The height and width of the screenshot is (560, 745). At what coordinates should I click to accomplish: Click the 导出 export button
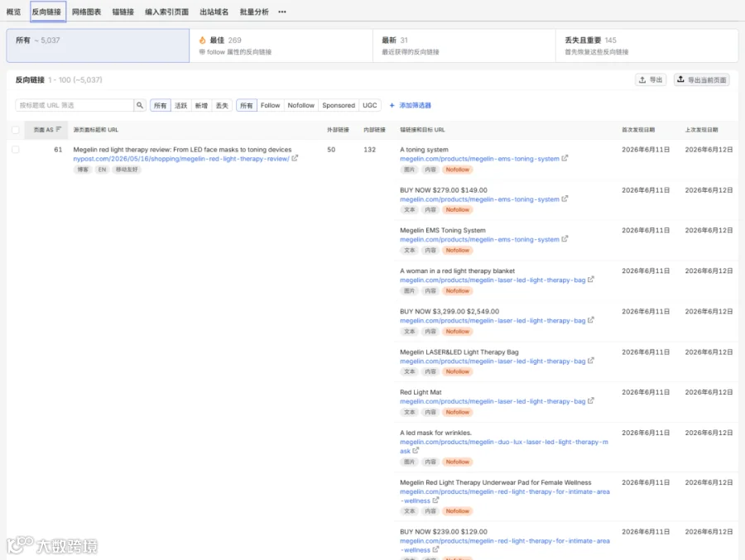[x=651, y=79]
